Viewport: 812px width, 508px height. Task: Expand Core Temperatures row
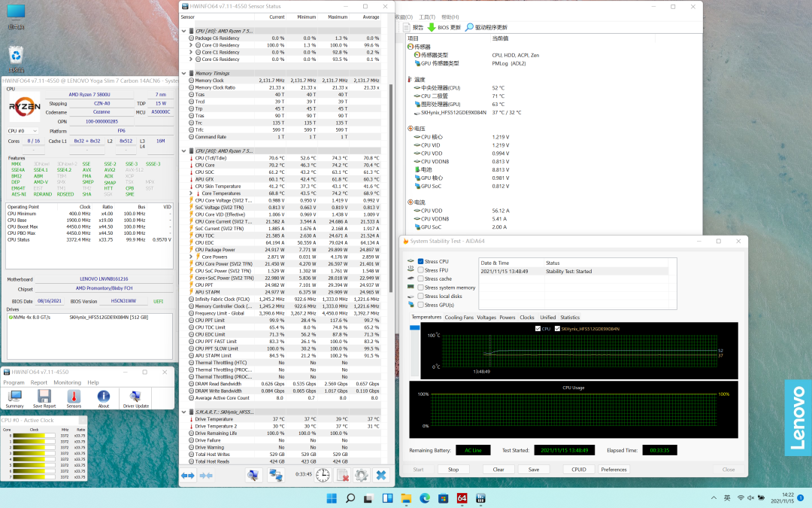point(190,193)
